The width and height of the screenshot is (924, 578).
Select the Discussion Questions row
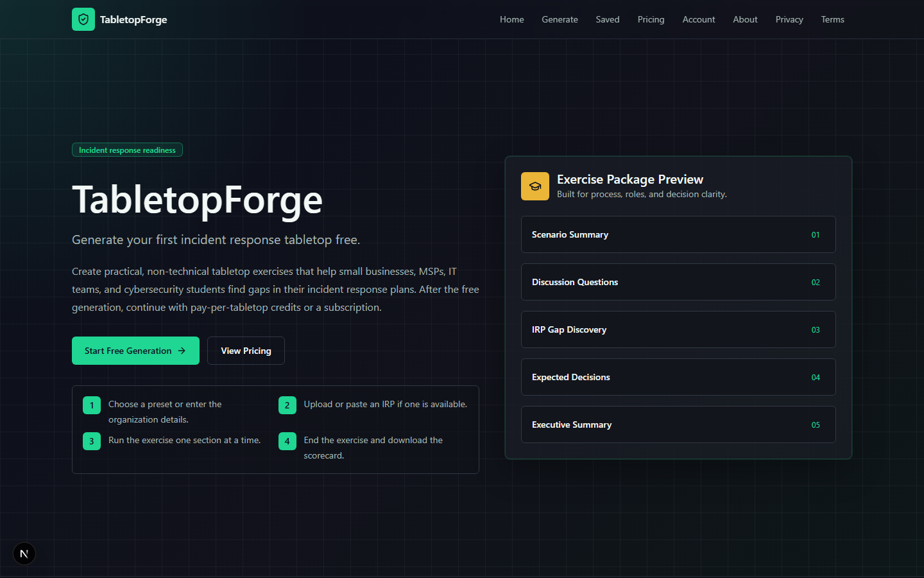pyautogui.click(x=678, y=282)
